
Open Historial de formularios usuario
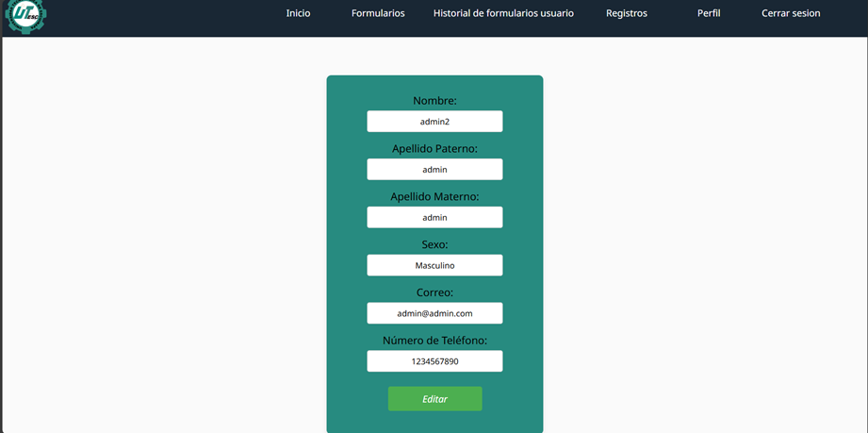tap(503, 13)
